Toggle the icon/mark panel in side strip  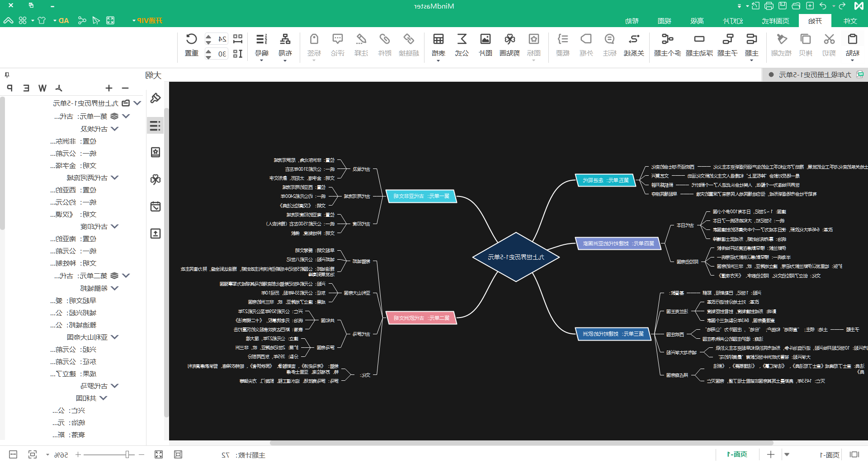[x=155, y=152]
